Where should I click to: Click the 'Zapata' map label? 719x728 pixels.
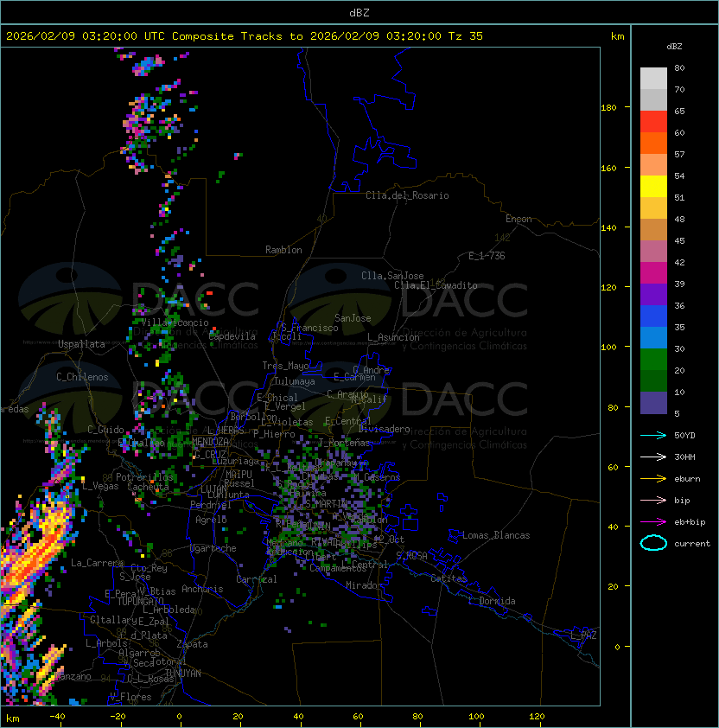[192, 644]
